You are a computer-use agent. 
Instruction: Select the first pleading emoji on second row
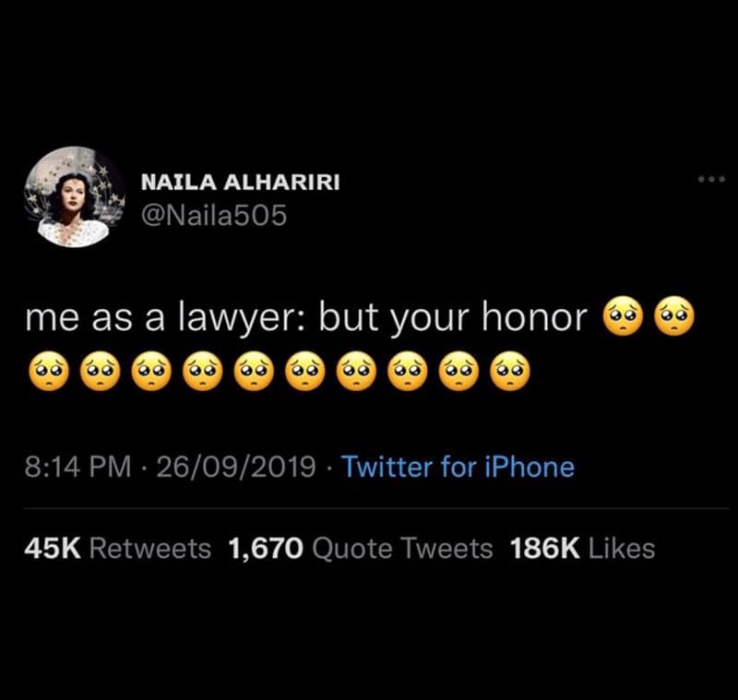pos(49,371)
